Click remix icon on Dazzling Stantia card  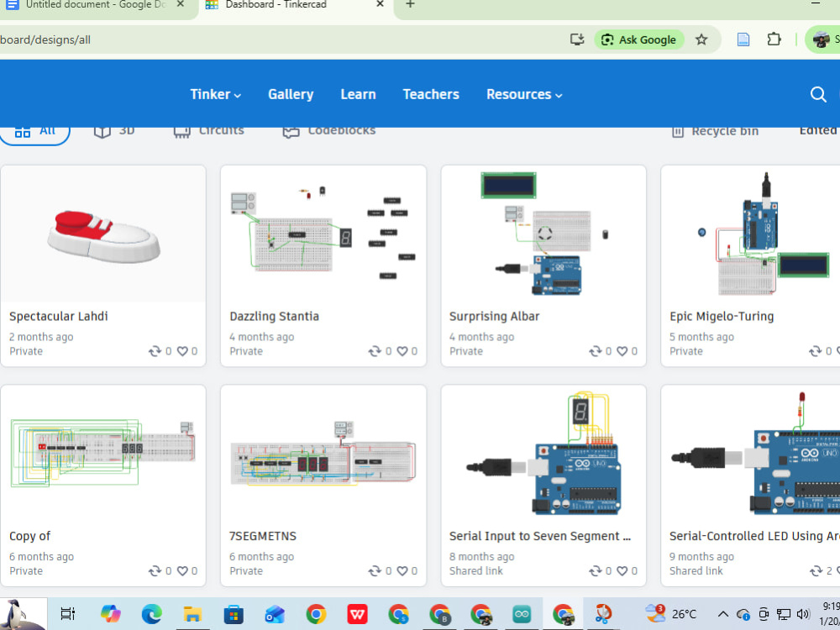coord(375,351)
